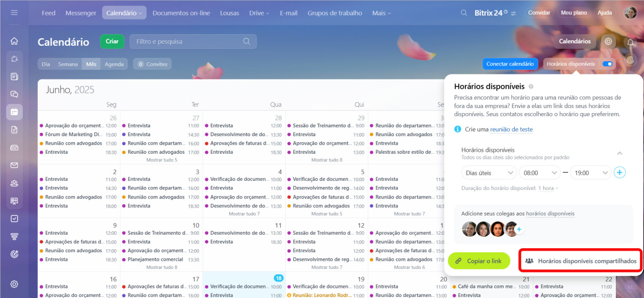Screen dimensions: 644x298
Task: Click the green Criar button
Action: 112,41
